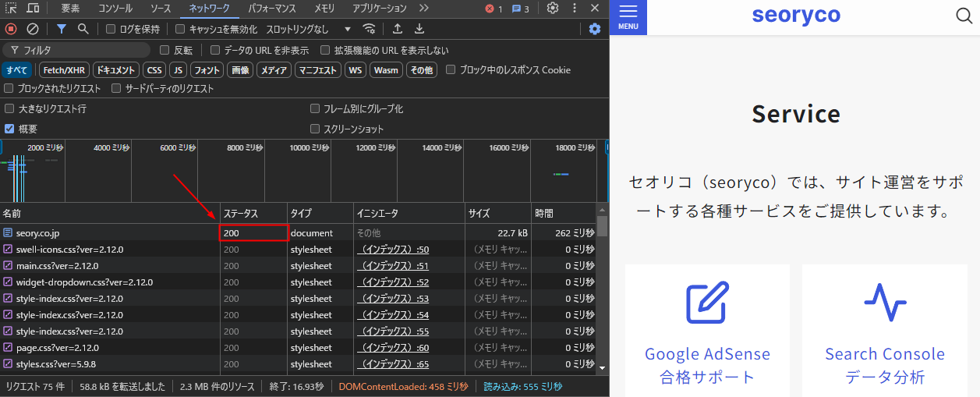
Task: Check 拡張機能の URL を表示しない checkbox
Action: pos(324,50)
